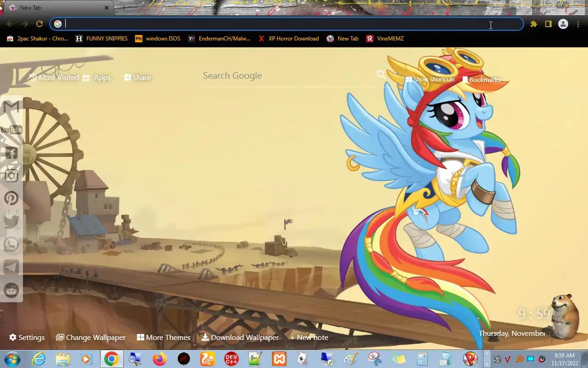Open Paint palette icon in taskbar
The width and height of the screenshot is (588, 368).
coord(351,359)
